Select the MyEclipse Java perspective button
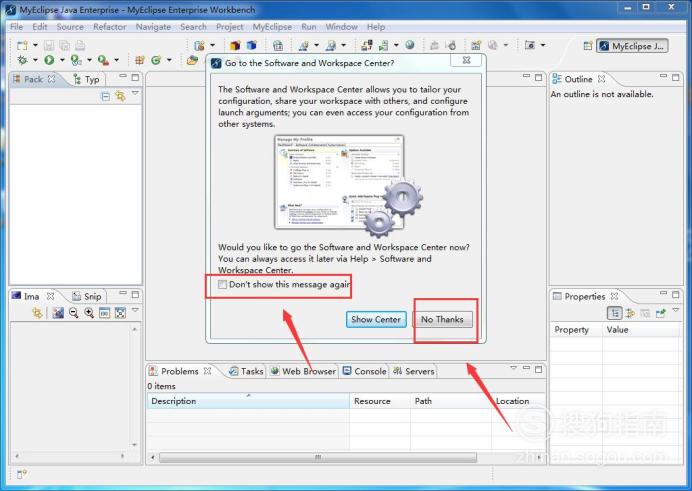The height and width of the screenshot is (491, 692). coord(632,46)
